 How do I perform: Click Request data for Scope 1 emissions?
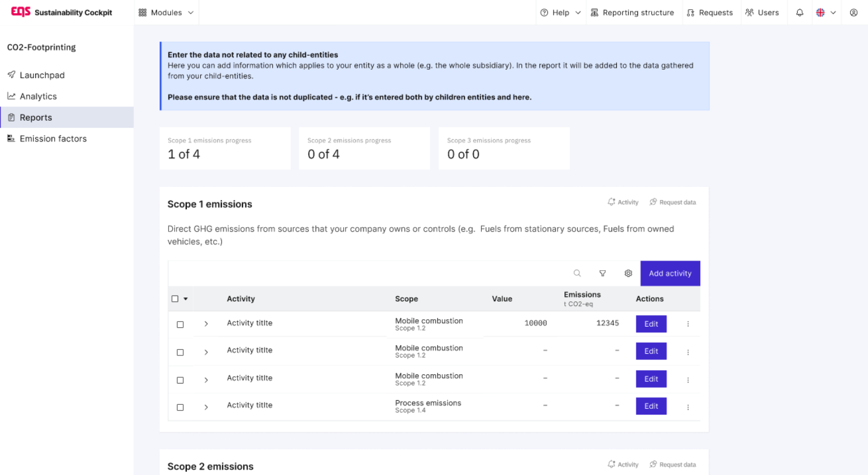(673, 202)
